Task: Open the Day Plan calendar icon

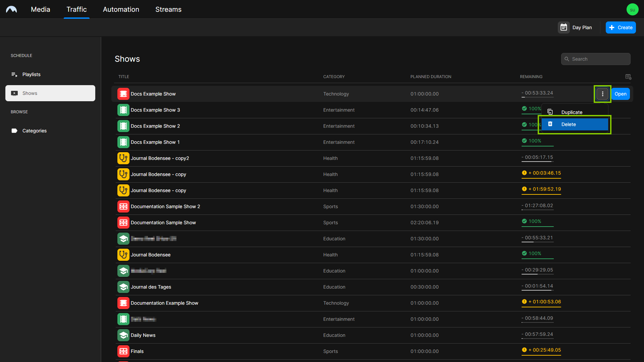Action: [563, 27]
